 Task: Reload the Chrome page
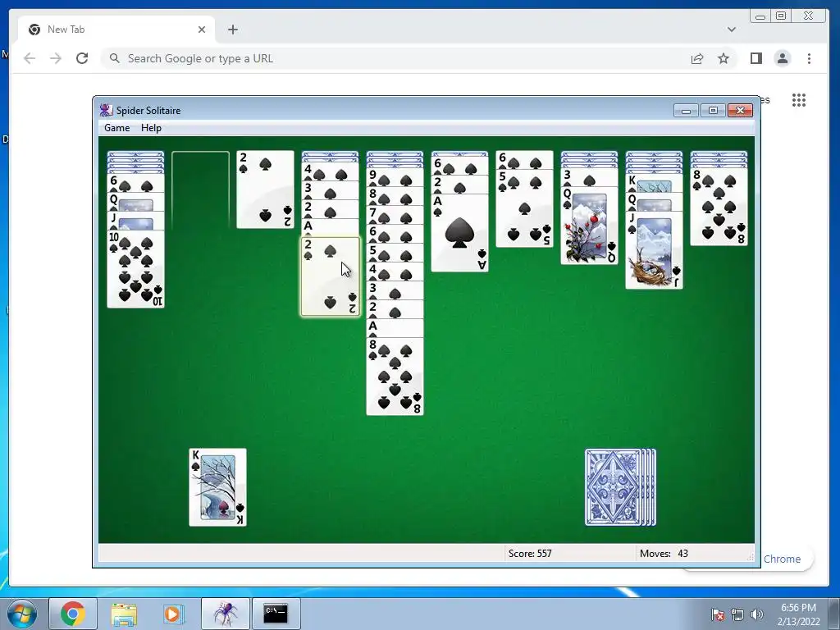(82, 58)
